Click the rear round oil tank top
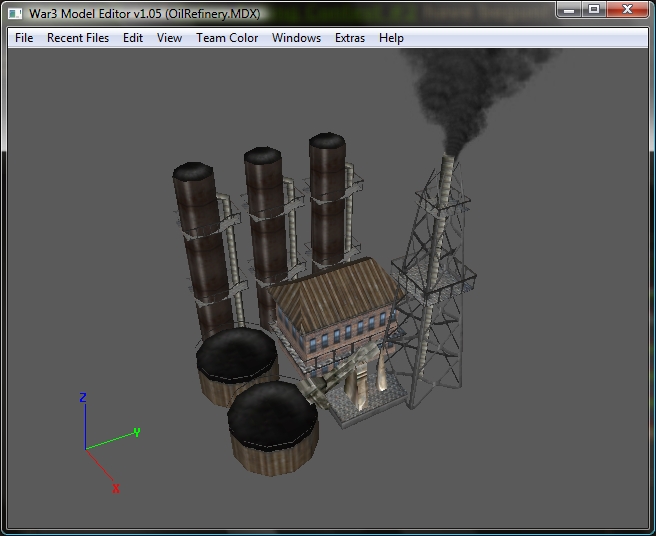Image resolution: width=656 pixels, height=536 pixels. tap(237, 354)
